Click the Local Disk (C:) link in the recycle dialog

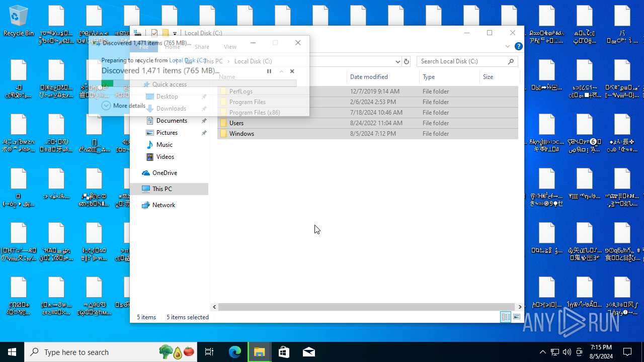point(187,60)
